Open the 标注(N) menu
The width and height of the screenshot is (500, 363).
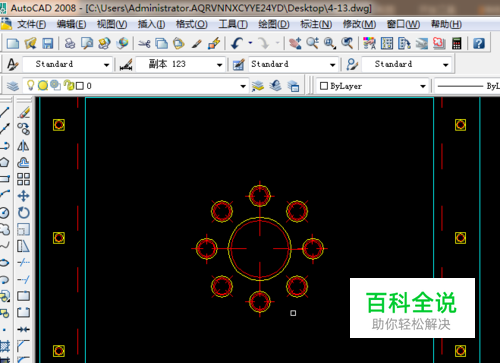pos(316,24)
